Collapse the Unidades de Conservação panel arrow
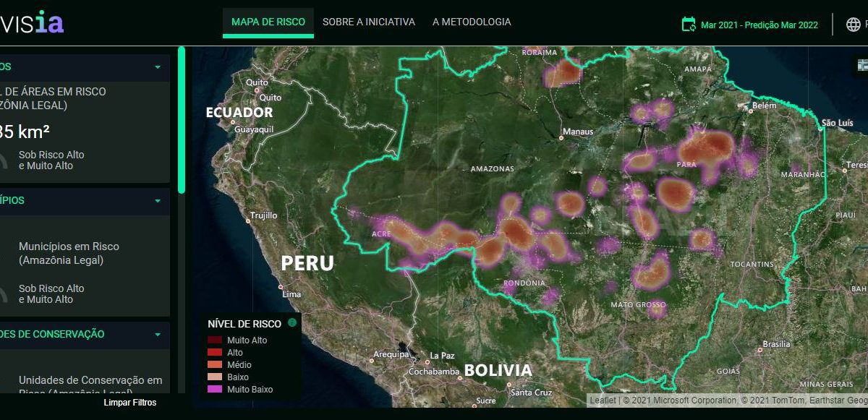 pos(158,335)
